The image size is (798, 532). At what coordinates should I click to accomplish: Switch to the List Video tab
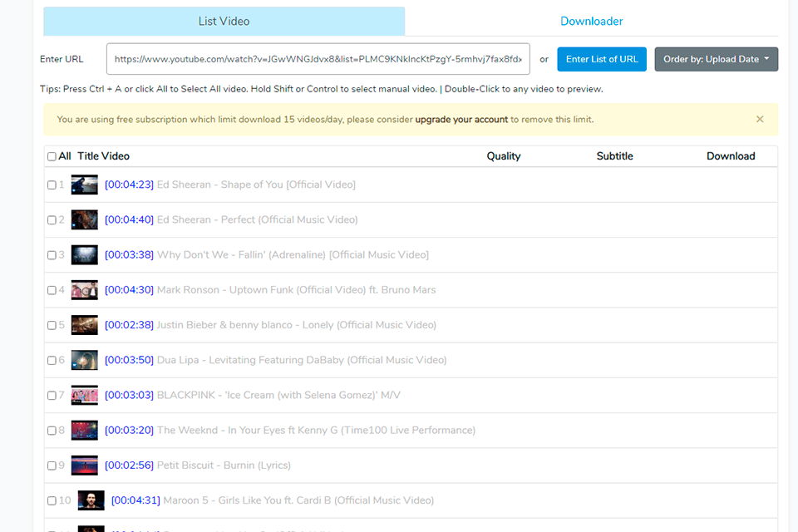click(x=224, y=22)
